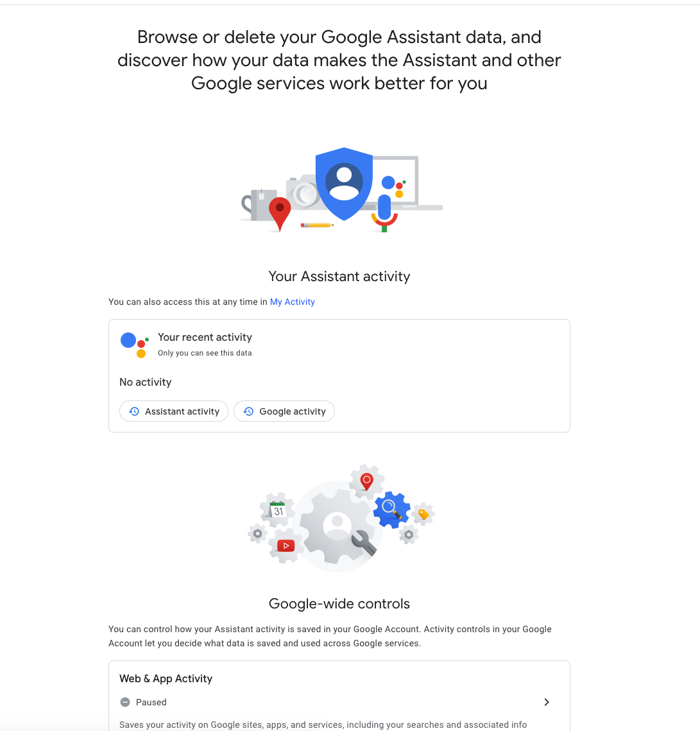Click the history icon on Assistant activity chip
Image resolution: width=700 pixels, height=731 pixels.
point(133,411)
